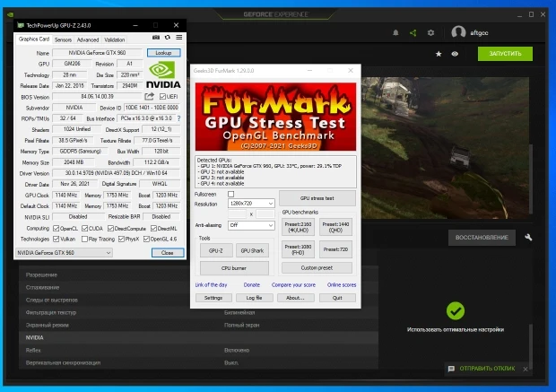Open the FurMark Log file
The image size is (556, 392).
tap(255, 298)
